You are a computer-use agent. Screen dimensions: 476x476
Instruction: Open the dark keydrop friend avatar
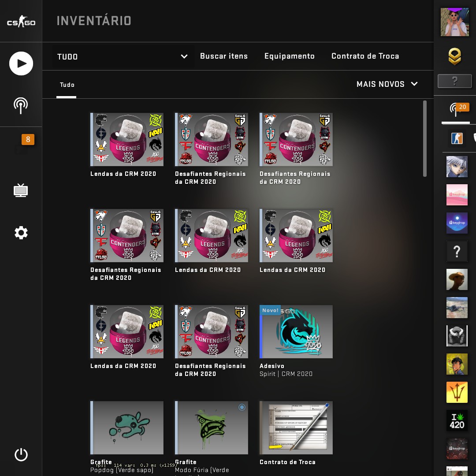(457, 449)
